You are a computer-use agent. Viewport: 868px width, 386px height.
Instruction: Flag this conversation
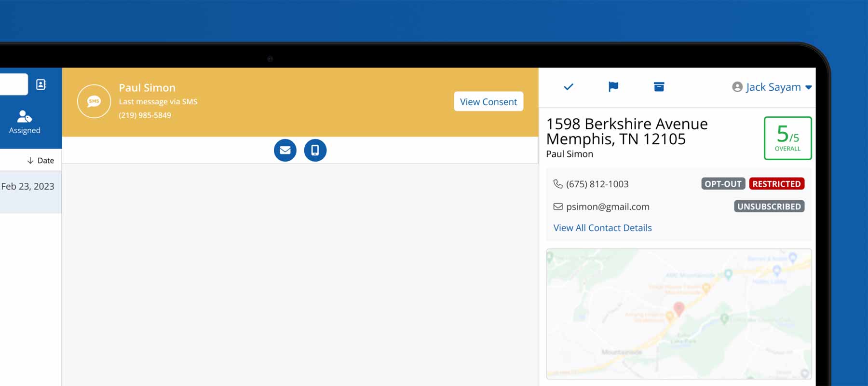tap(613, 87)
